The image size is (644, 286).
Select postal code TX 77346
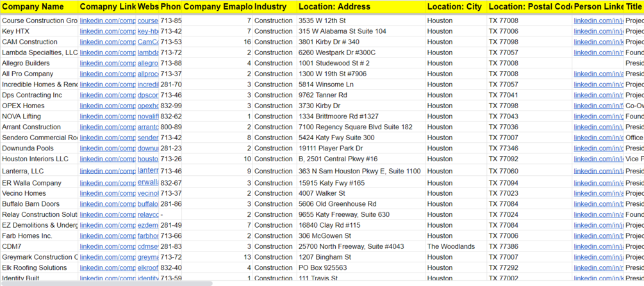pos(530,148)
